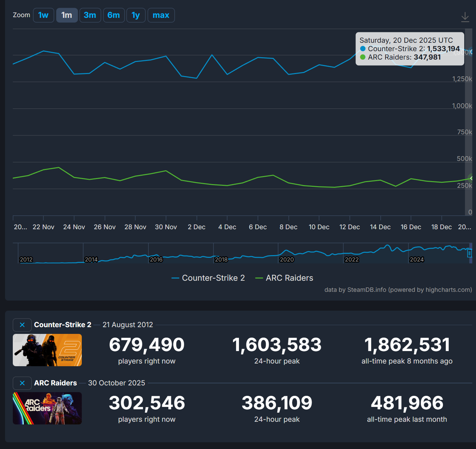Screen dimensions: 476x449
Task: Follow the 'data by SteamDB.info' credit link
Action: (x=398, y=290)
